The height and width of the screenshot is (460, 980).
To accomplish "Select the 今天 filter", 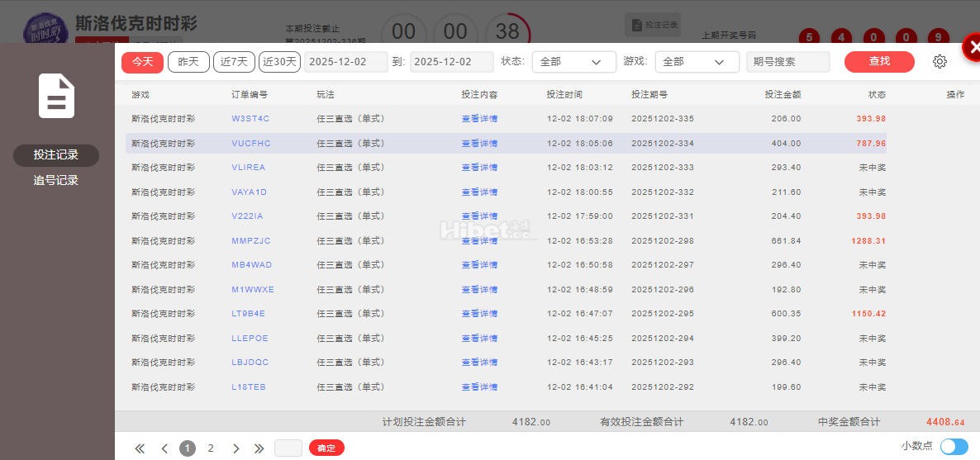I will point(142,62).
